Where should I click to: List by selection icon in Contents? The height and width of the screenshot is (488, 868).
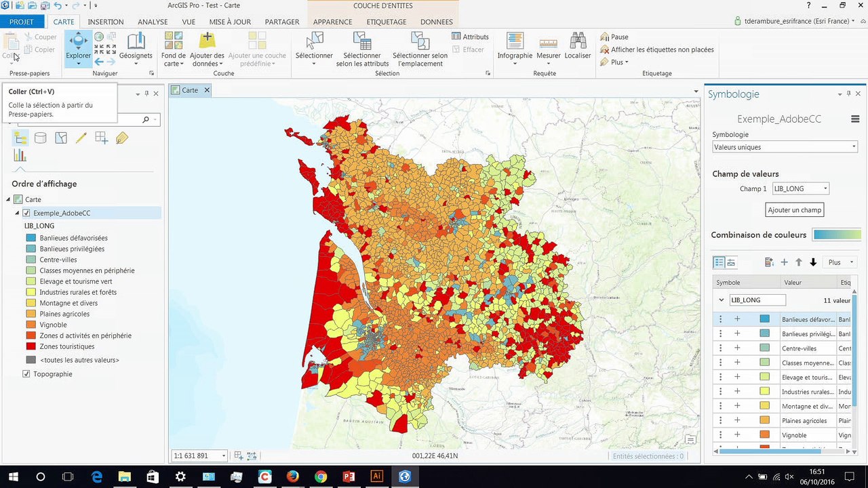[x=61, y=138]
